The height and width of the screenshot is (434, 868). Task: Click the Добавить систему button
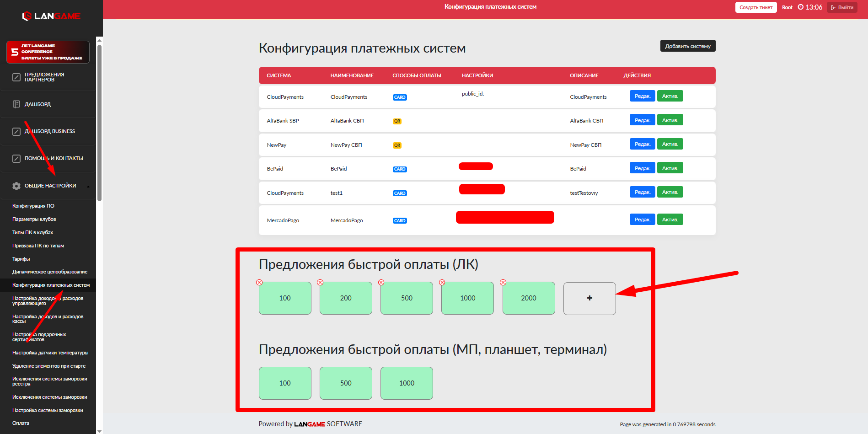(688, 46)
